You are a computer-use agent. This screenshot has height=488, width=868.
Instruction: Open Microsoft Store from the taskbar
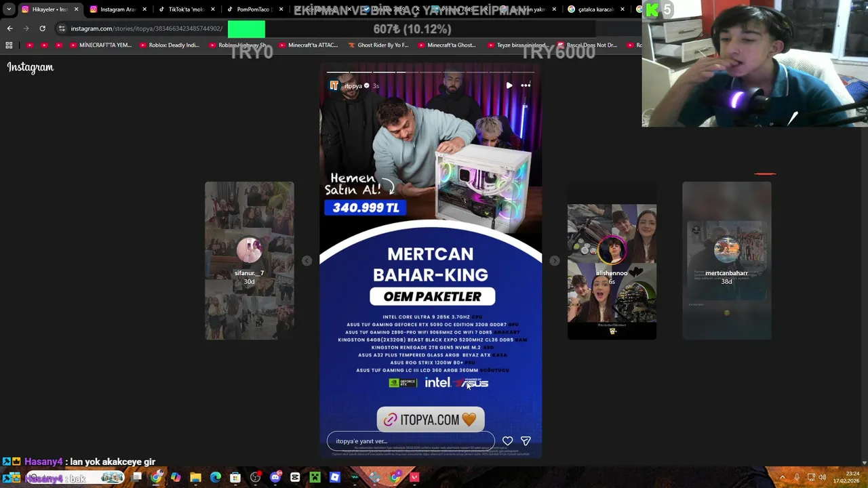coord(235,478)
